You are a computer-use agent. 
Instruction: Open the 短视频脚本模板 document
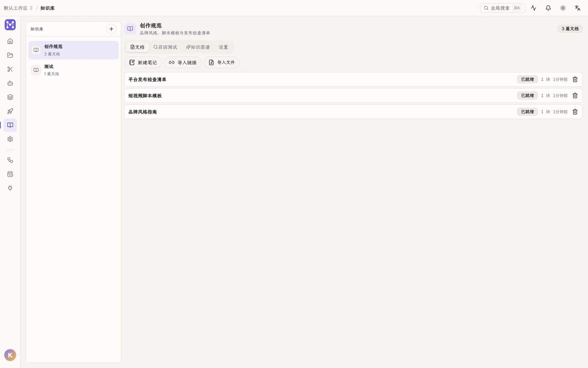[353, 96]
